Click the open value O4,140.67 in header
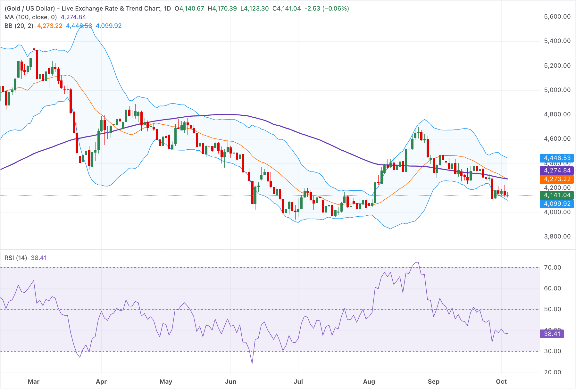The width and height of the screenshot is (576, 392). tap(189, 8)
